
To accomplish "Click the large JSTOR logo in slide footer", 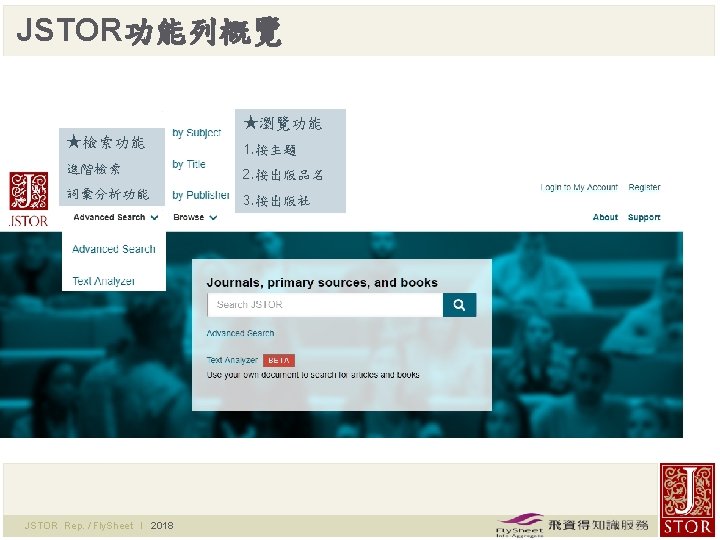I will [687, 500].
